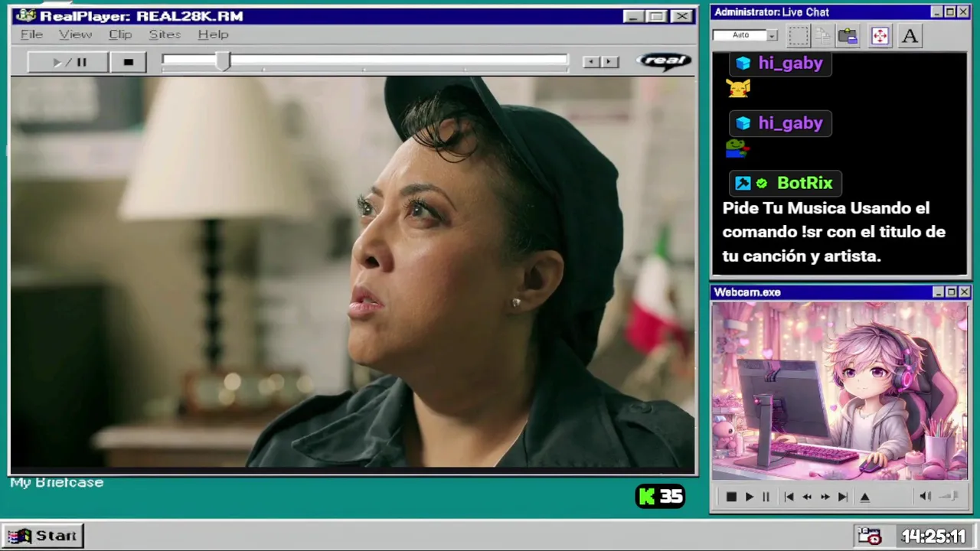Click the second hi_gaby username badge

pos(780,123)
